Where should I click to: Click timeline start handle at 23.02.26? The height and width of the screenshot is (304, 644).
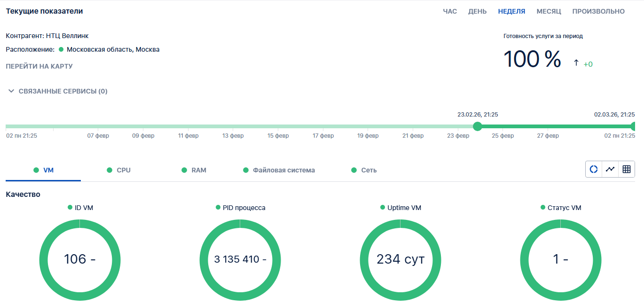478,126
